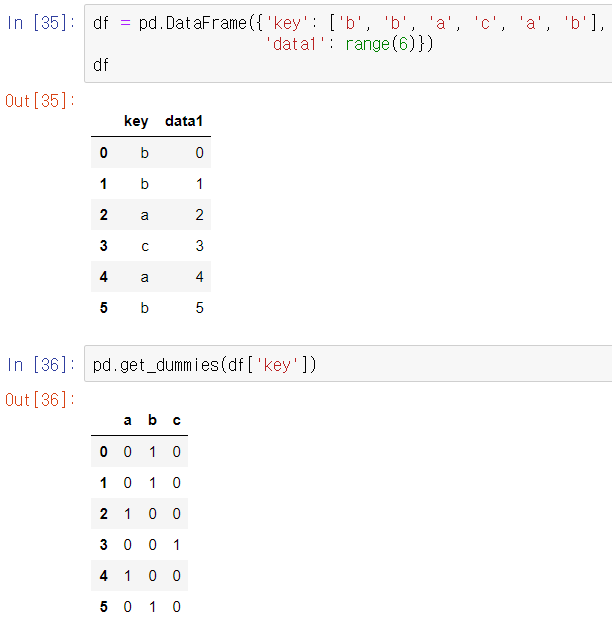Image resolution: width=612 pixels, height=624 pixels.
Task: Click the 'key' column header
Action: point(136,121)
